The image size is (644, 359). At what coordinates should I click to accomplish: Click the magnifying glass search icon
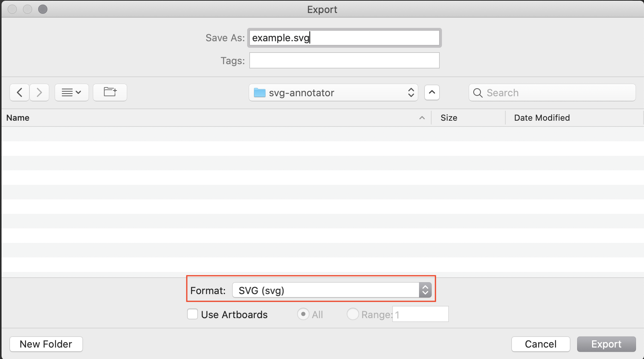(478, 93)
